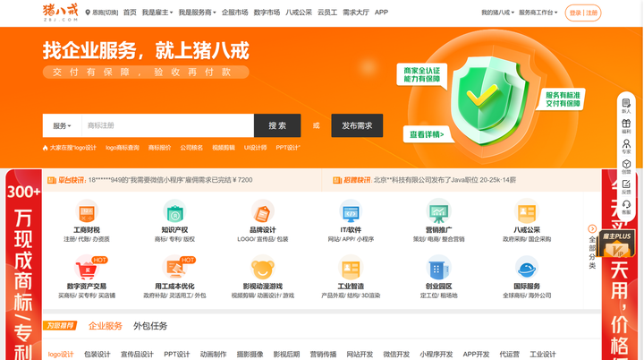The height and width of the screenshot is (360, 644).
Task: Click the 搜索 search button
Action: tap(277, 125)
